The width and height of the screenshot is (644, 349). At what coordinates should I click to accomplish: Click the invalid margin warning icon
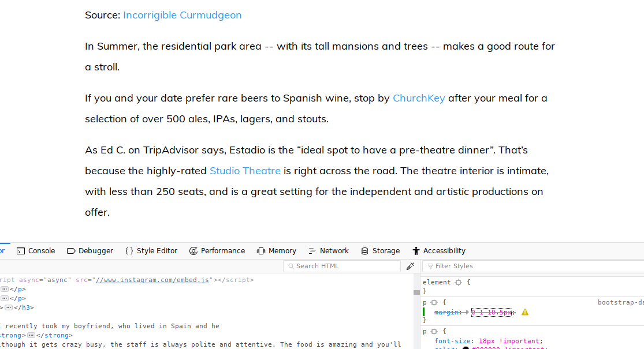pos(525,313)
